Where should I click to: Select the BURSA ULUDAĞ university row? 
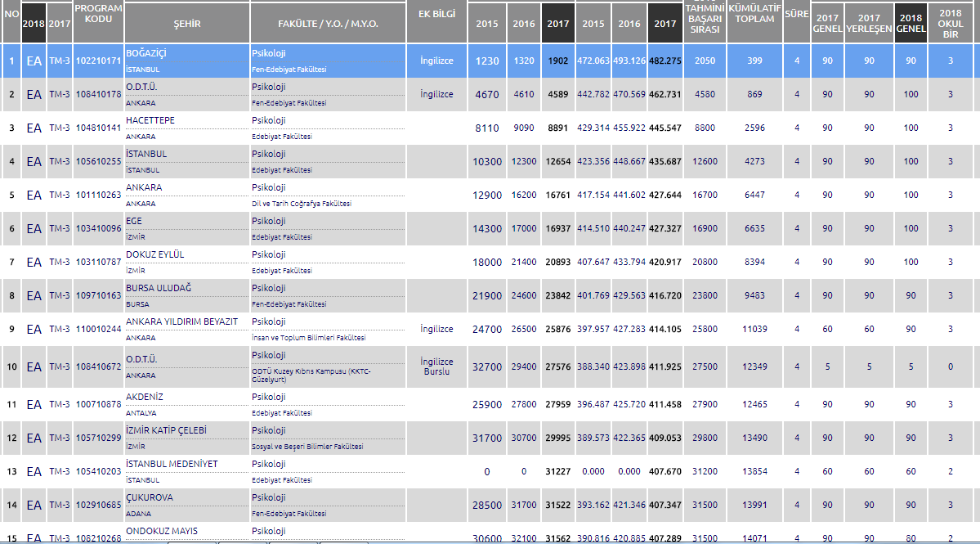coord(158,288)
